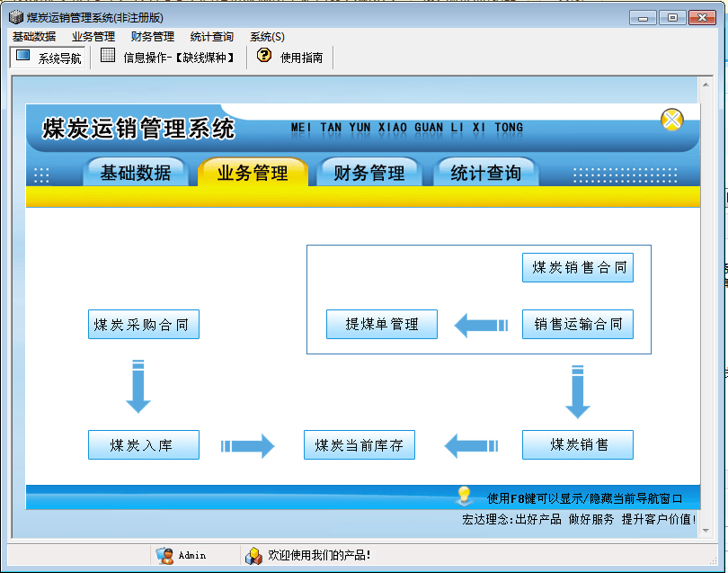728x573 pixels.
Task: Select the 统计查询 navigation tab
Action: (485, 173)
